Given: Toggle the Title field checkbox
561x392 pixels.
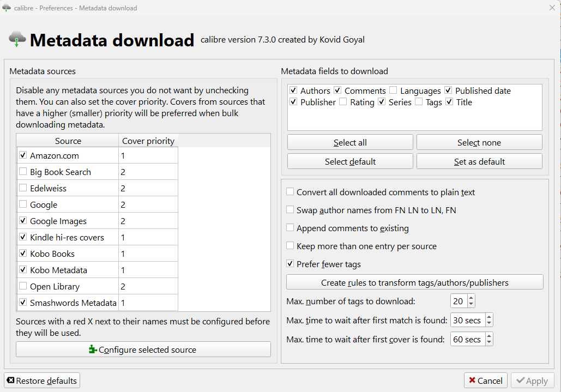Looking at the screenshot, I should 449,102.
